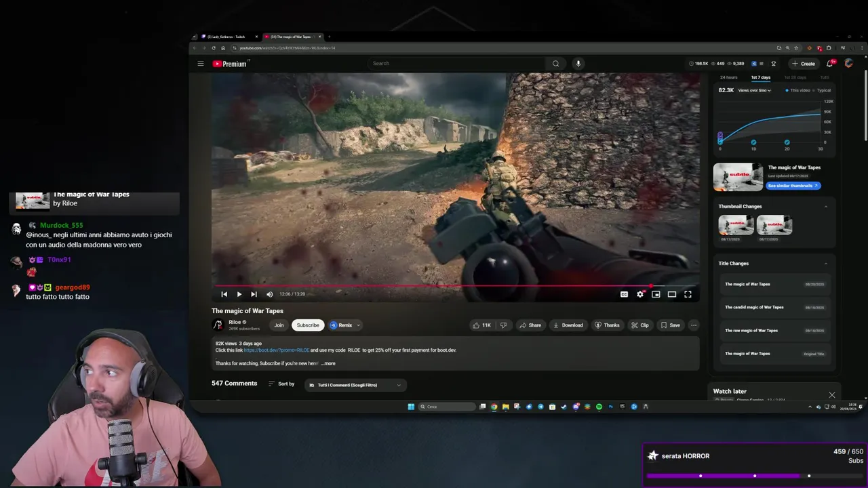Open the account avatar menu

pyautogui.click(x=848, y=64)
